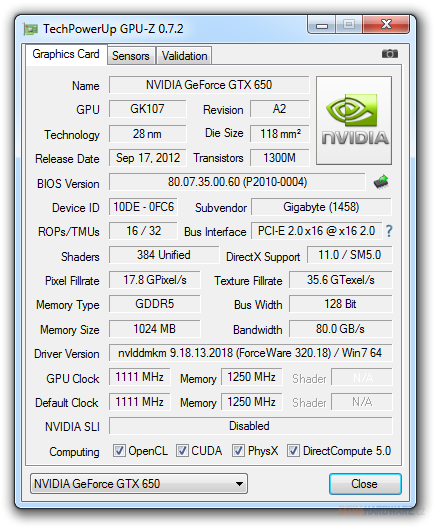Click the Device ID field 10DE - 0FC6
Screen dimensions: 435x527
click(x=143, y=207)
